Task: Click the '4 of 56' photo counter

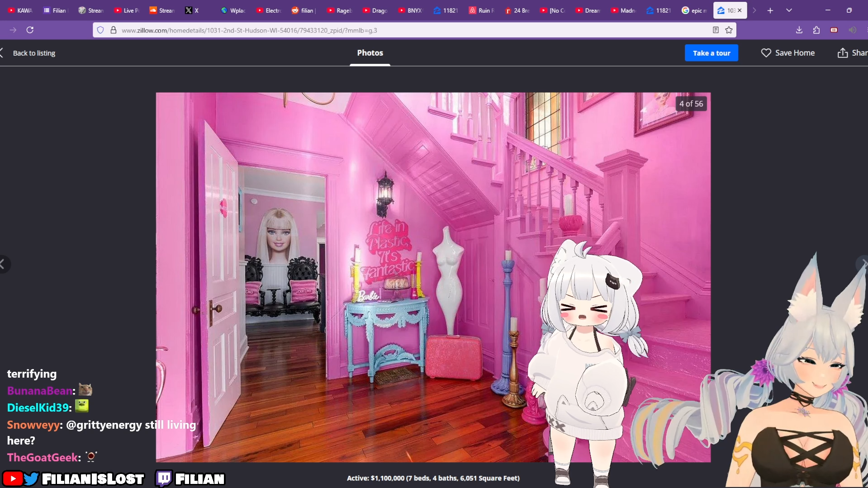Action: point(691,104)
